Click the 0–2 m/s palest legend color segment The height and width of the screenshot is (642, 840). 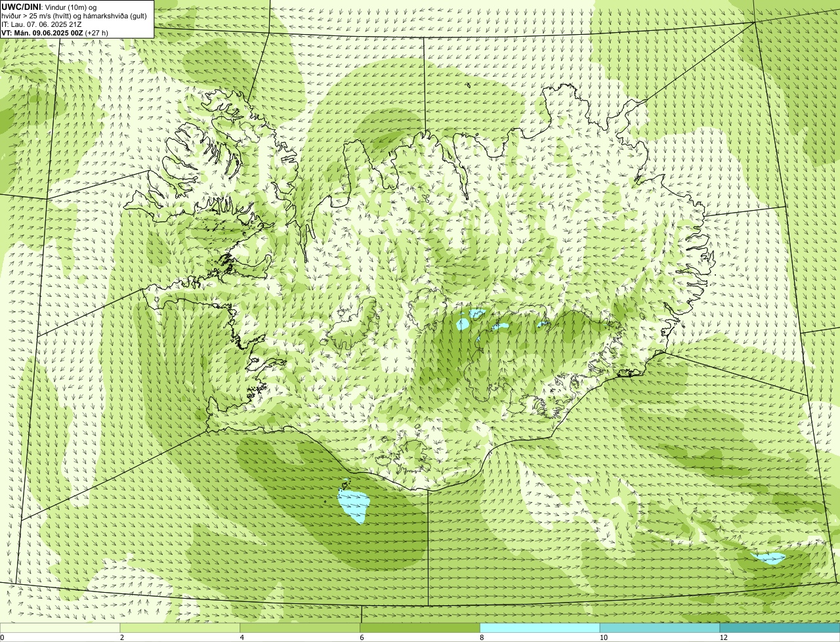pos(60,628)
